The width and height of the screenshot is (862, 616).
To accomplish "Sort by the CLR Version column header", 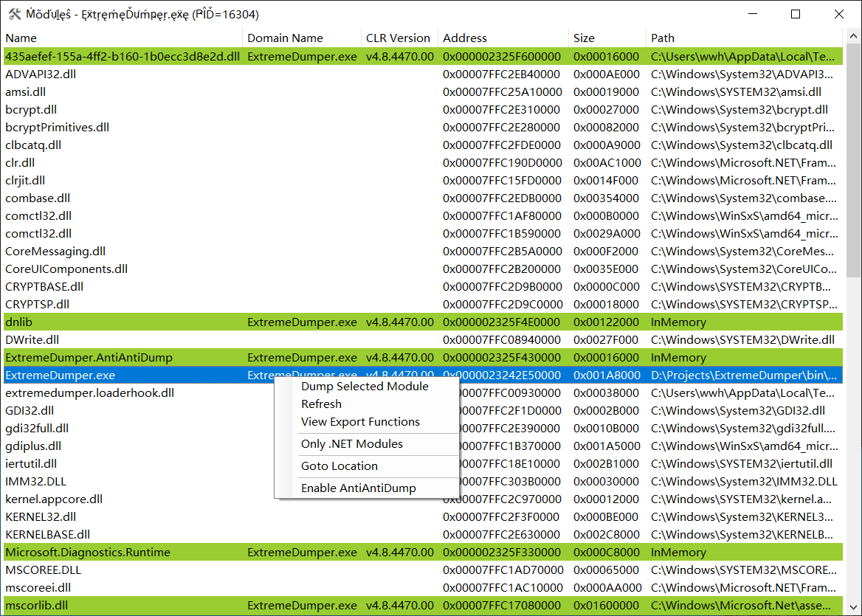I will coord(399,38).
